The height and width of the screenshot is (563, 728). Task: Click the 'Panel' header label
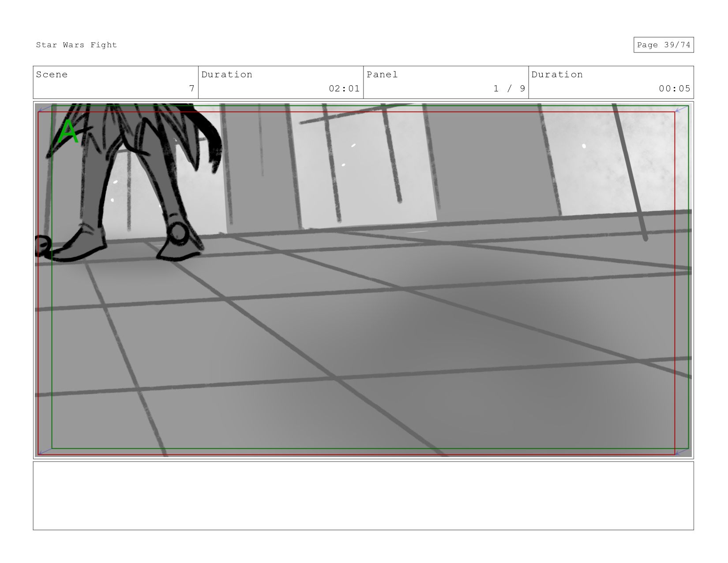coord(382,75)
